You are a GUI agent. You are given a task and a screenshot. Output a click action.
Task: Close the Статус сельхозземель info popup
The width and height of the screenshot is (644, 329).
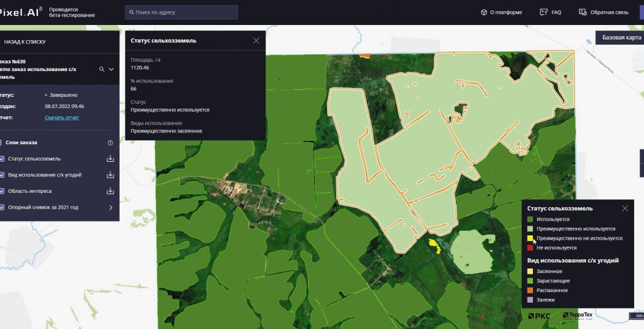point(256,41)
